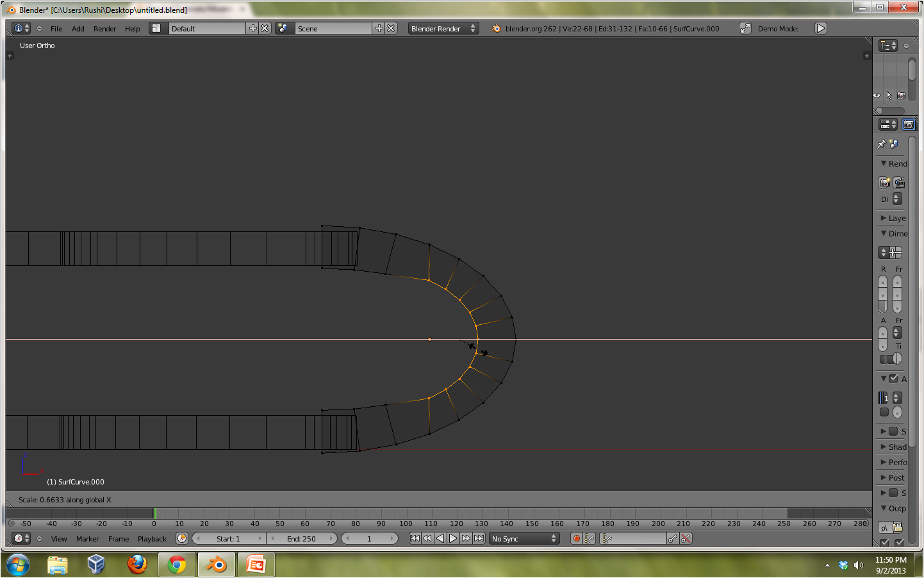Viewport: 924px width, 578px height.
Task: Add a new screen layout with plus
Action: (252, 28)
